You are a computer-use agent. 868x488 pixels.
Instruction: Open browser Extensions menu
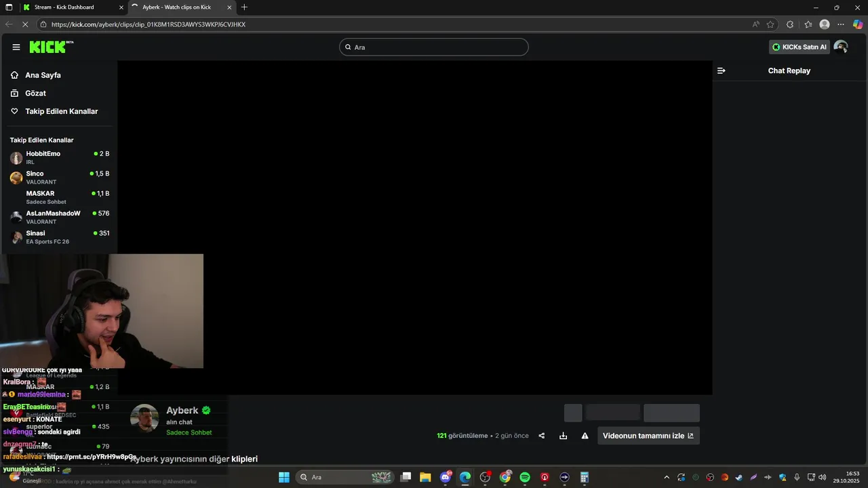790,24
